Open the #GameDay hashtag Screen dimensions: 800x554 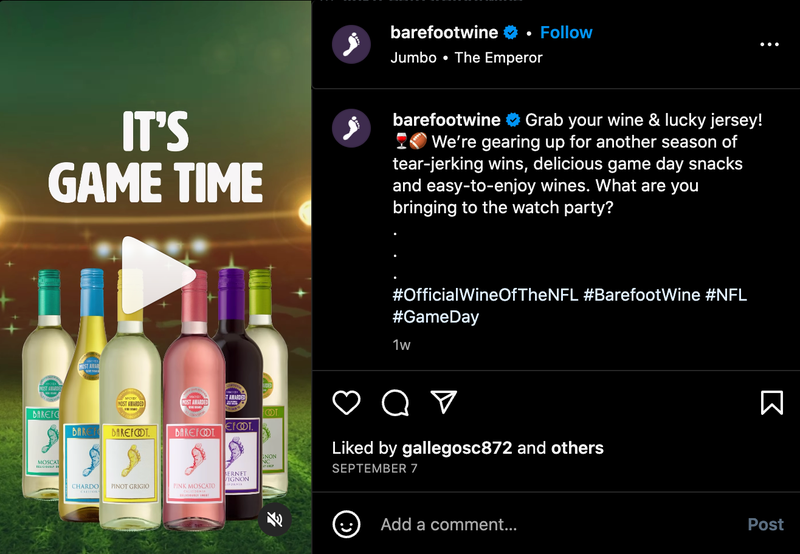coord(436,317)
